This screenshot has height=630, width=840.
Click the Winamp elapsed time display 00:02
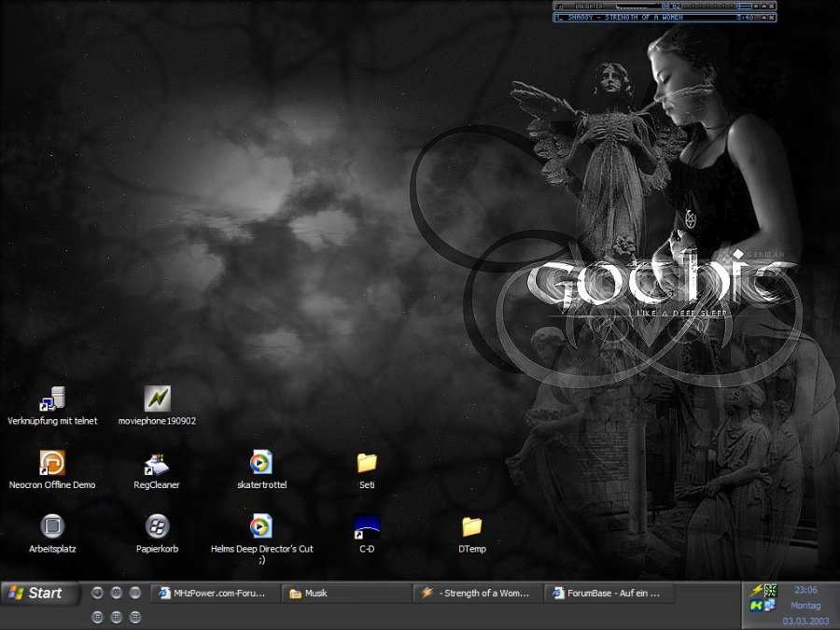pos(671,6)
